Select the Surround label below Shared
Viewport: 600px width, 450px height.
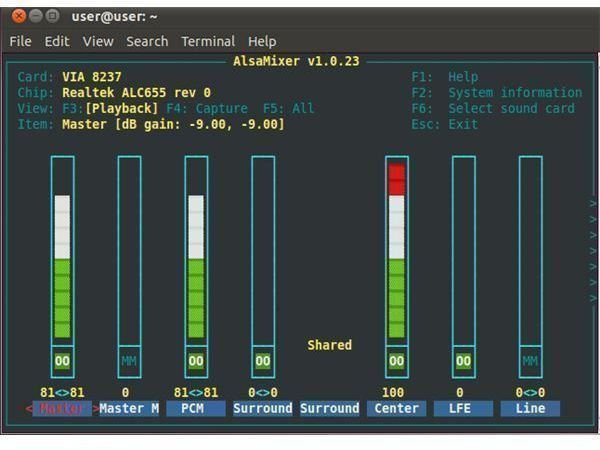click(330, 409)
